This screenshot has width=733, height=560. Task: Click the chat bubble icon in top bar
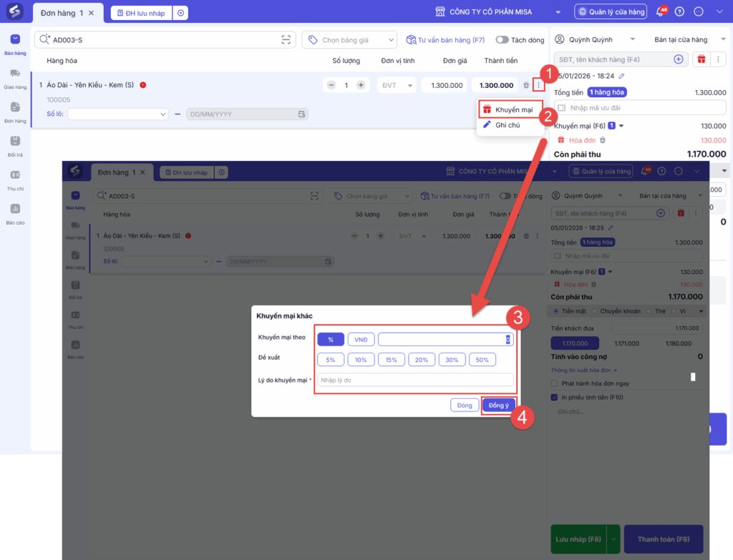pyautogui.click(x=699, y=11)
